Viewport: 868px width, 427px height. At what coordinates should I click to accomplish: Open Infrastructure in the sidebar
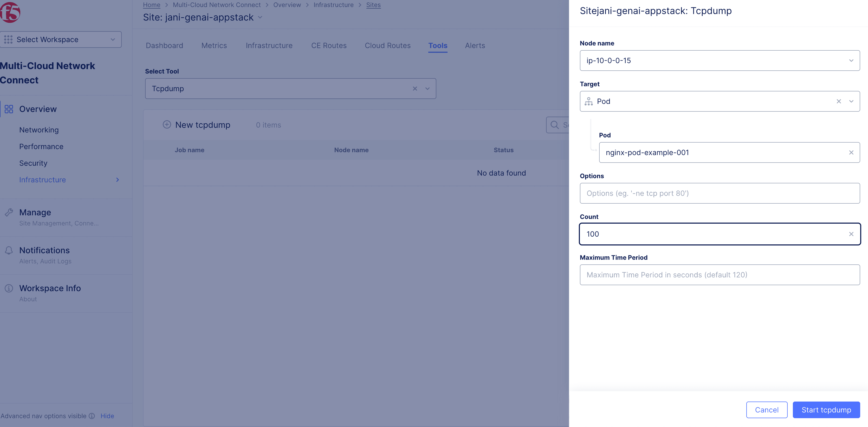pos(42,180)
